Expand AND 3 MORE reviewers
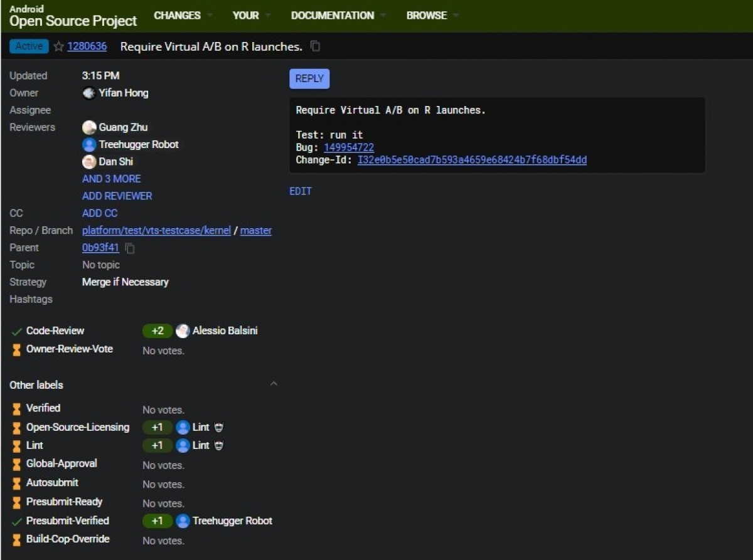The width and height of the screenshot is (753, 560). pyautogui.click(x=112, y=179)
